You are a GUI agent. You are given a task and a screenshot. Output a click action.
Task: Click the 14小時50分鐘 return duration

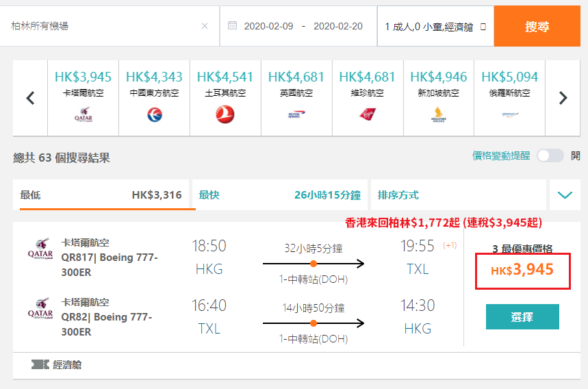pyautogui.click(x=313, y=308)
